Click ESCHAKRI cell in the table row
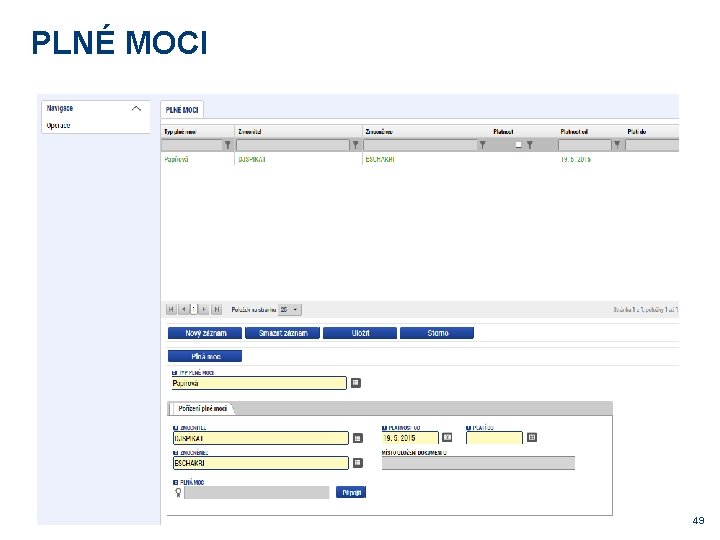The width and height of the screenshot is (720, 540). coord(380,159)
